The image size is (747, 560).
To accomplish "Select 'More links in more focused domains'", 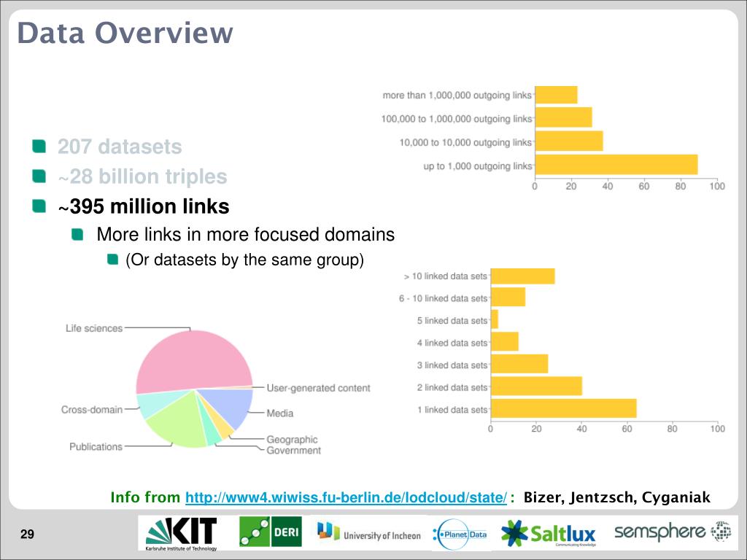I will [x=245, y=234].
